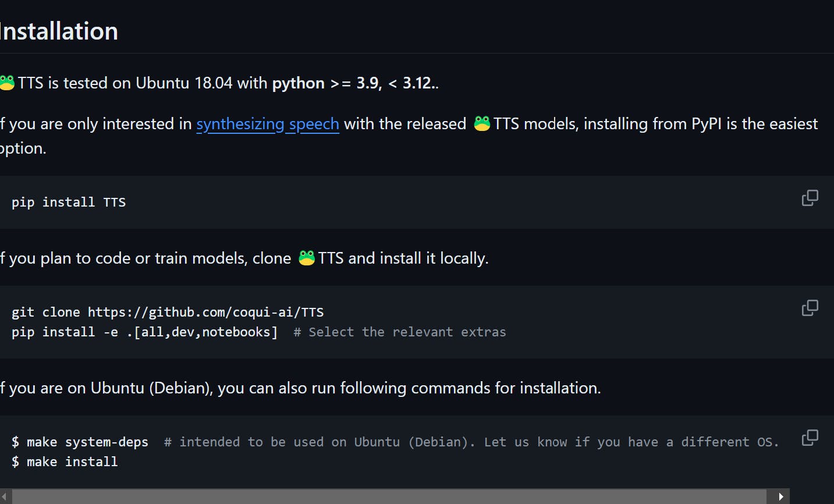
Task: Click the horizontal scrollbar right arrow
Action: (782, 496)
